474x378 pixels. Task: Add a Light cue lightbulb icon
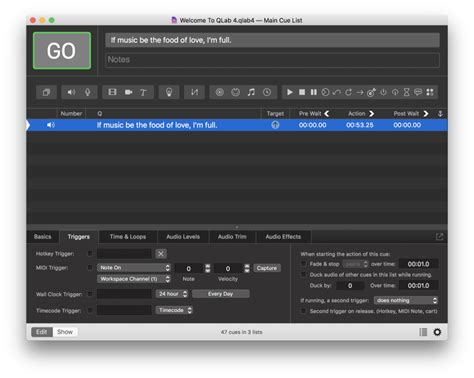point(169,92)
